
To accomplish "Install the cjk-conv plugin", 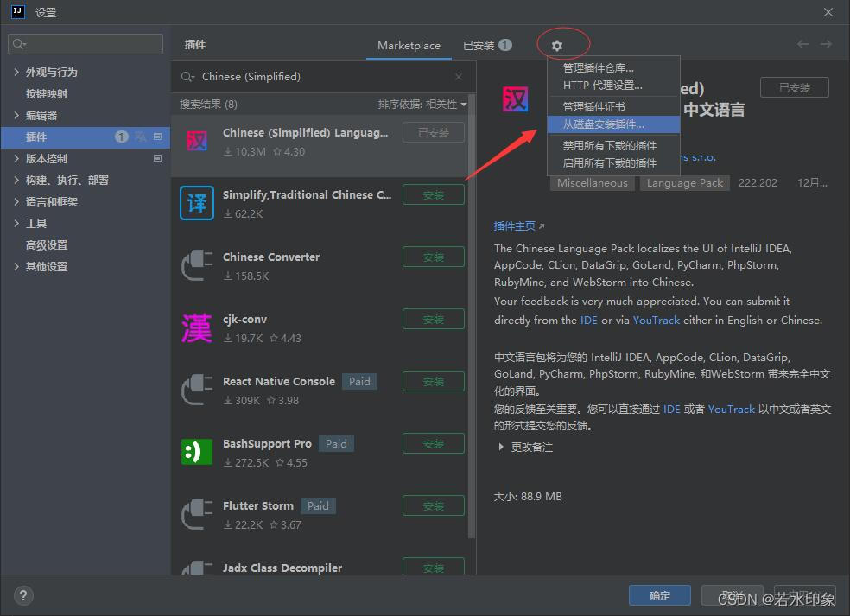I will [433, 320].
